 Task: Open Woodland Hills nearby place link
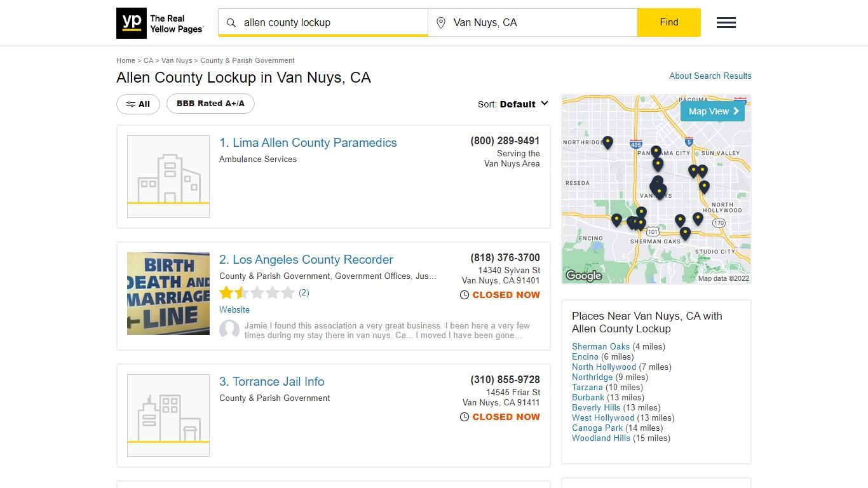tap(601, 438)
